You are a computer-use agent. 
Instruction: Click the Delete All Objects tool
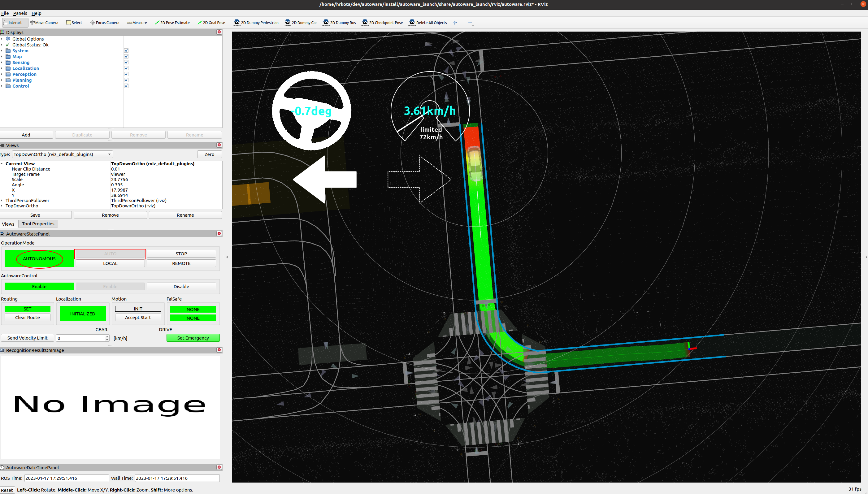427,23
